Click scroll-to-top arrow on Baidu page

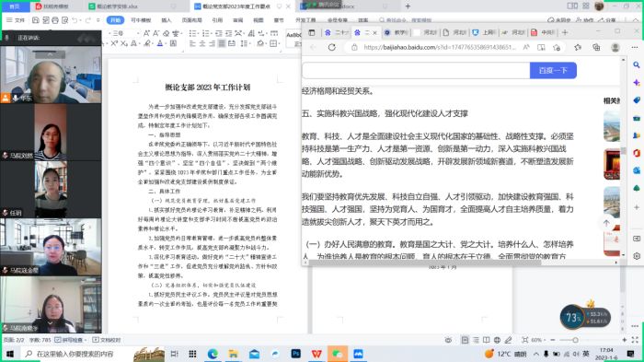606,223
